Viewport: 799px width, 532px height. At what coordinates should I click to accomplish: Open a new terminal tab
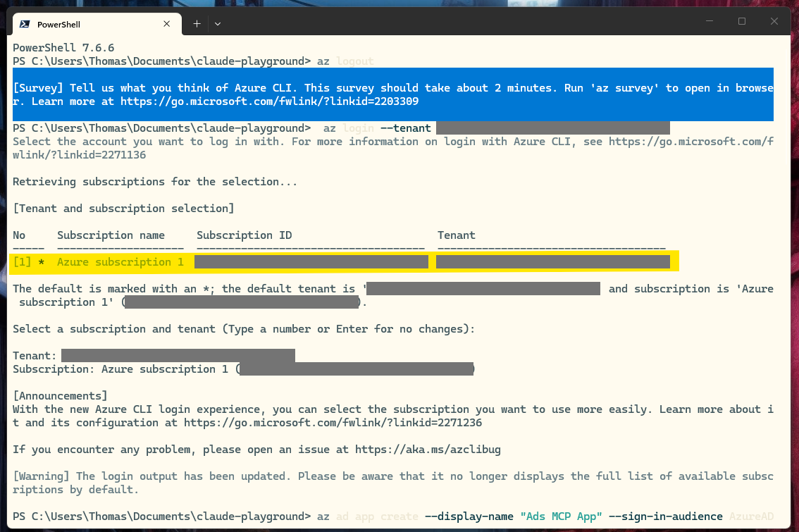pyautogui.click(x=197, y=24)
